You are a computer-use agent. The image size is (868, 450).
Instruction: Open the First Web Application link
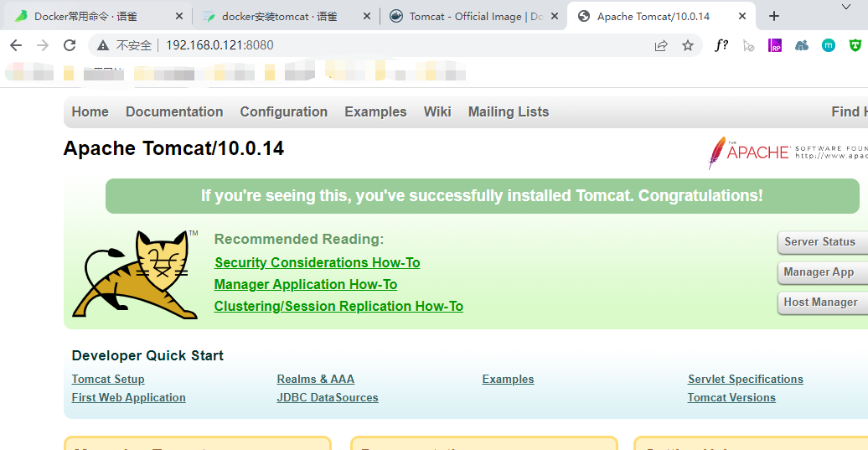(128, 397)
